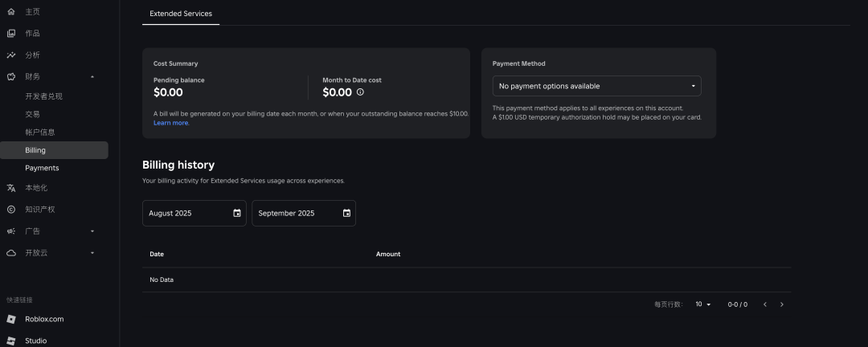The image size is (868, 347).
Task: Click the No Data table row
Action: pyautogui.click(x=467, y=280)
